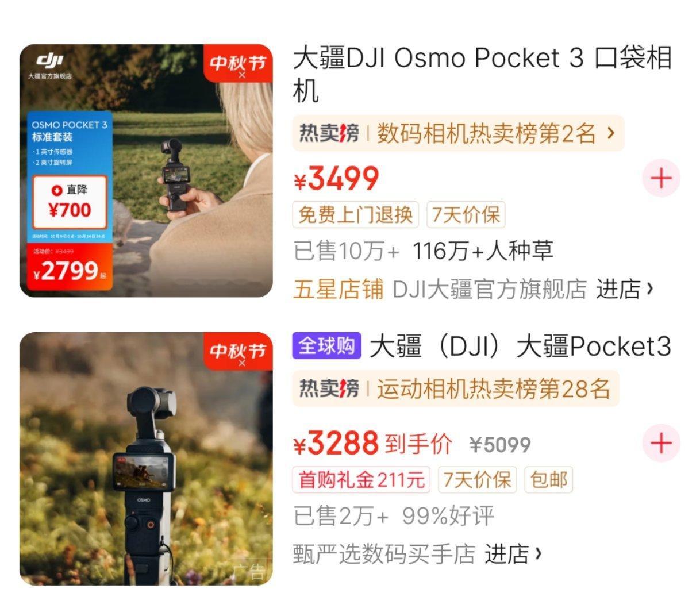Tap the 全球购 purple badge
The height and width of the screenshot is (612, 700).
[326, 346]
